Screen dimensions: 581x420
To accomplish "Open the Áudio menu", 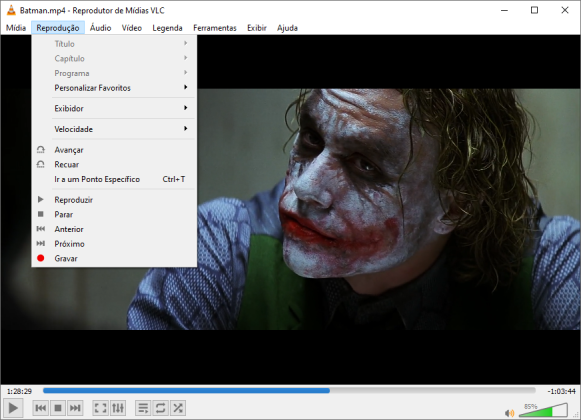I will tap(100, 28).
